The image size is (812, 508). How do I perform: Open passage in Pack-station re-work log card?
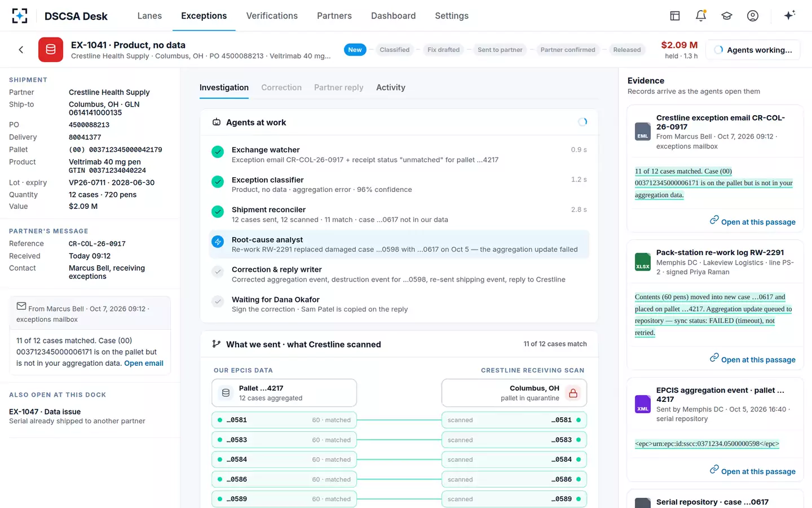coord(753,359)
